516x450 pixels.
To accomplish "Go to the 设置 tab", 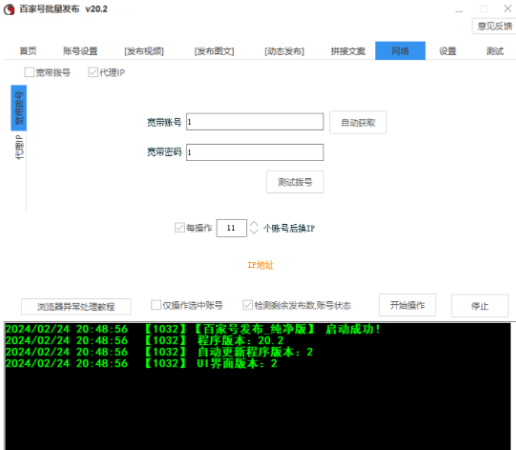I will tap(447, 51).
